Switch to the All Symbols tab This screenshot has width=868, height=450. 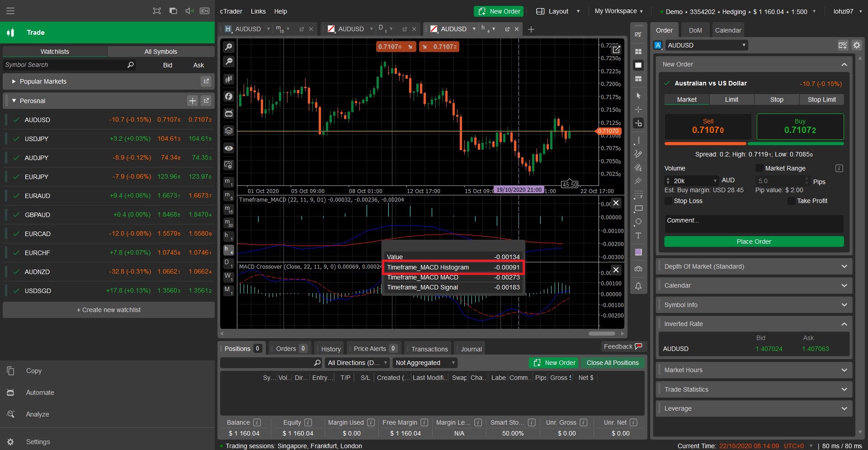(x=161, y=52)
